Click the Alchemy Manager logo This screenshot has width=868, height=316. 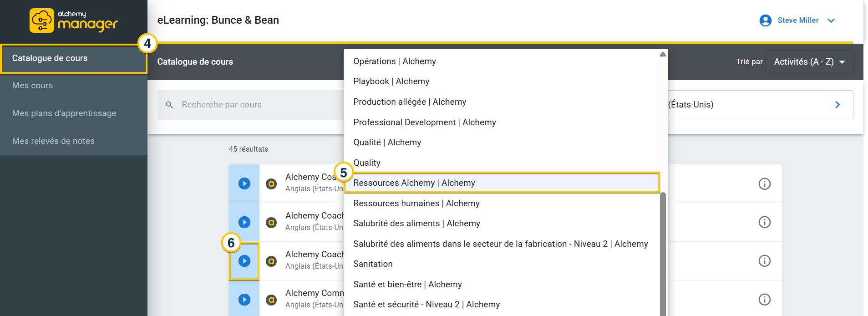(x=74, y=21)
